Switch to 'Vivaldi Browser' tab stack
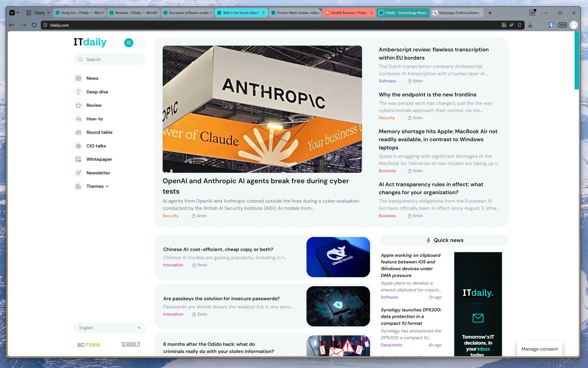This screenshot has height=368, width=588. point(349,13)
